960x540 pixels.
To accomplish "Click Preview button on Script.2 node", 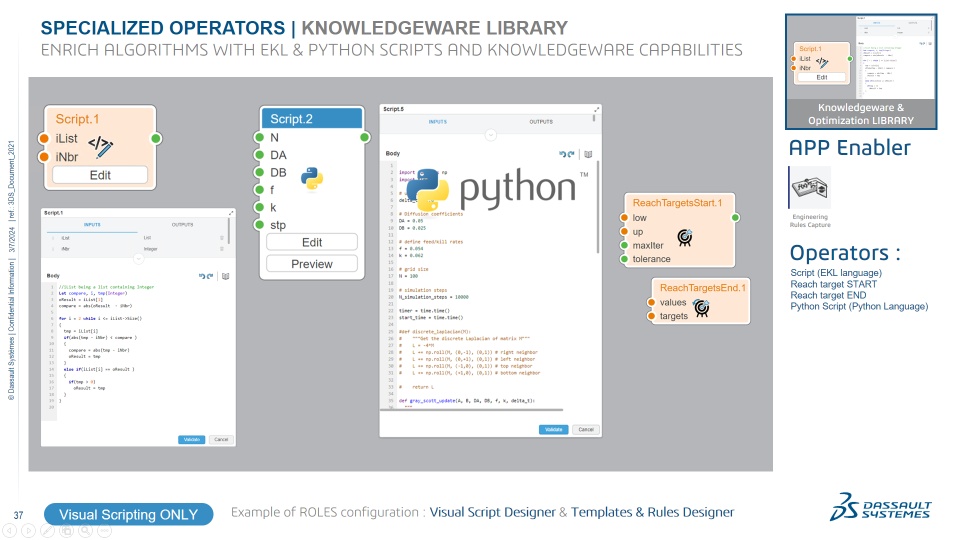I will (x=312, y=264).
